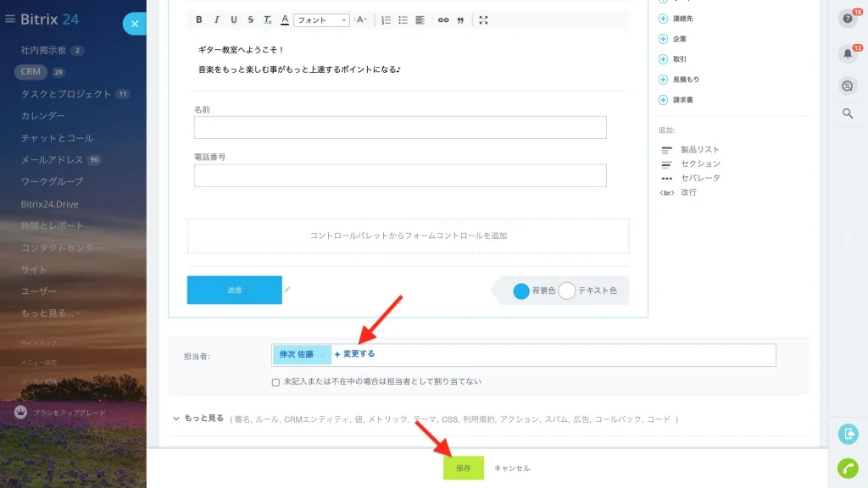Toggle bold formatting in editor toolbar
This screenshot has height=488, width=868.
pyautogui.click(x=198, y=20)
